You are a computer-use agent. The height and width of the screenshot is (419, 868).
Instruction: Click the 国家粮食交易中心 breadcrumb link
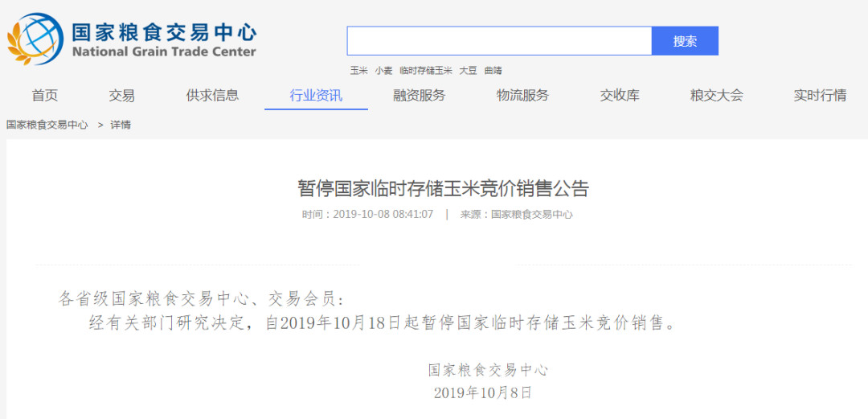pyautogui.click(x=47, y=125)
